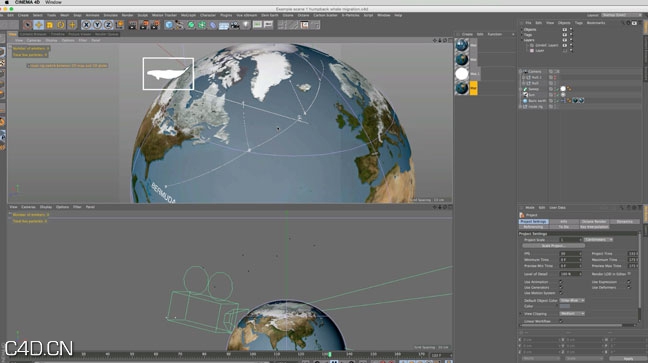648x363 pixels.
Task: Toggle the Use Expression checkbox
Action: [x=629, y=282]
